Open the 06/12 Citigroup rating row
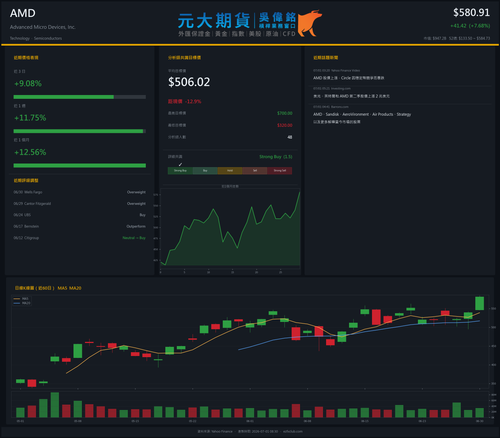 [80, 238]
